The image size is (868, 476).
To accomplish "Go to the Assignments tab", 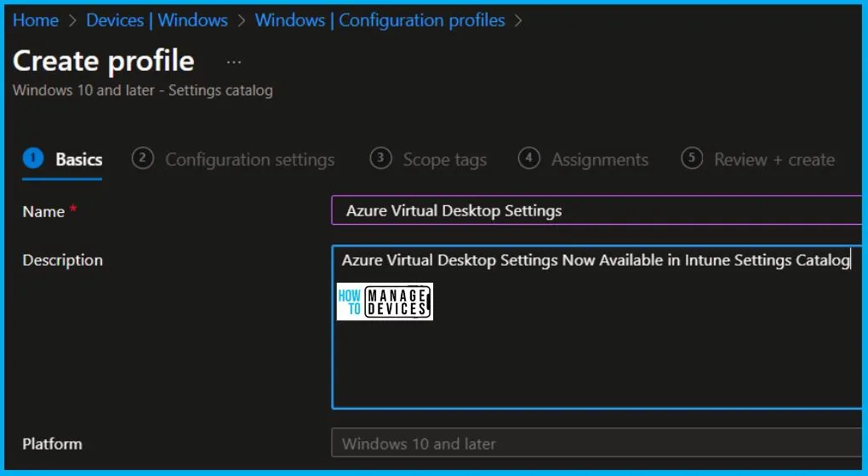I will (x=599, y=159).
